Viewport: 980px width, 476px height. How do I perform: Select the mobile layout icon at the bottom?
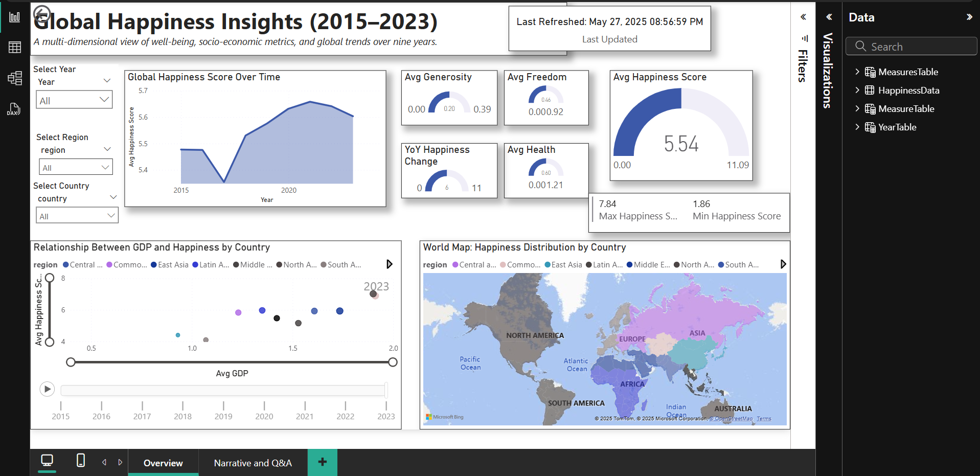[80, 461]
